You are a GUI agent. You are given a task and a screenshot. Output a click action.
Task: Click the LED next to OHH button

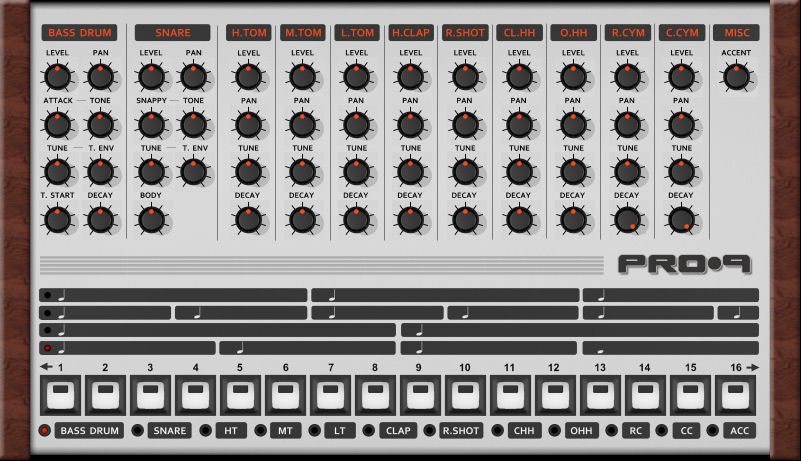554,430
